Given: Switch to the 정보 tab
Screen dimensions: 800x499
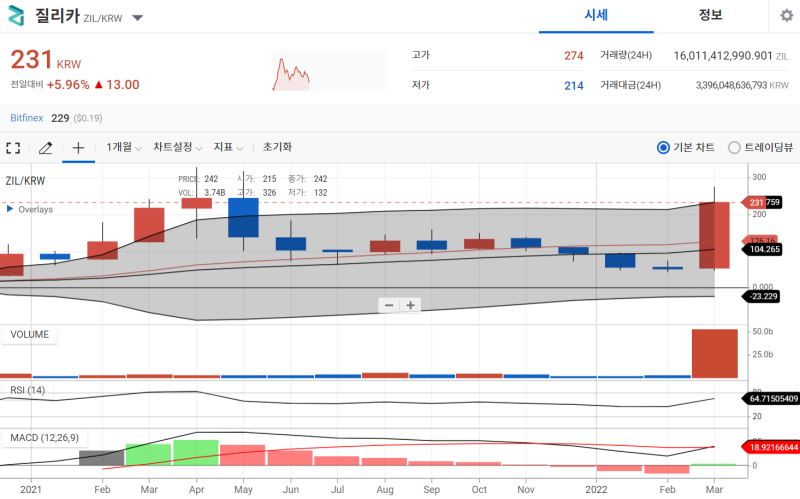Looking at the screenshot, I should [x=710, y=15].
